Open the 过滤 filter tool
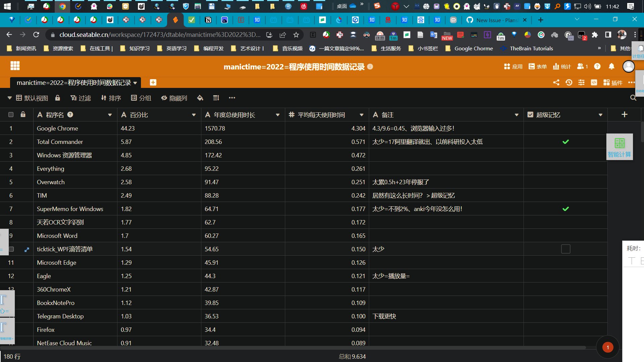The image size is (644, 362). point(81,98)
